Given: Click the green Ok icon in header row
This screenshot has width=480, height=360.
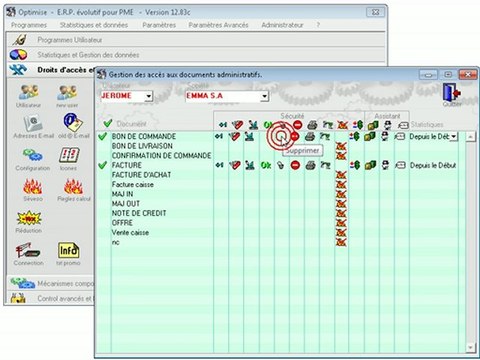Looking at the screenshot, I should pos(267,125).
